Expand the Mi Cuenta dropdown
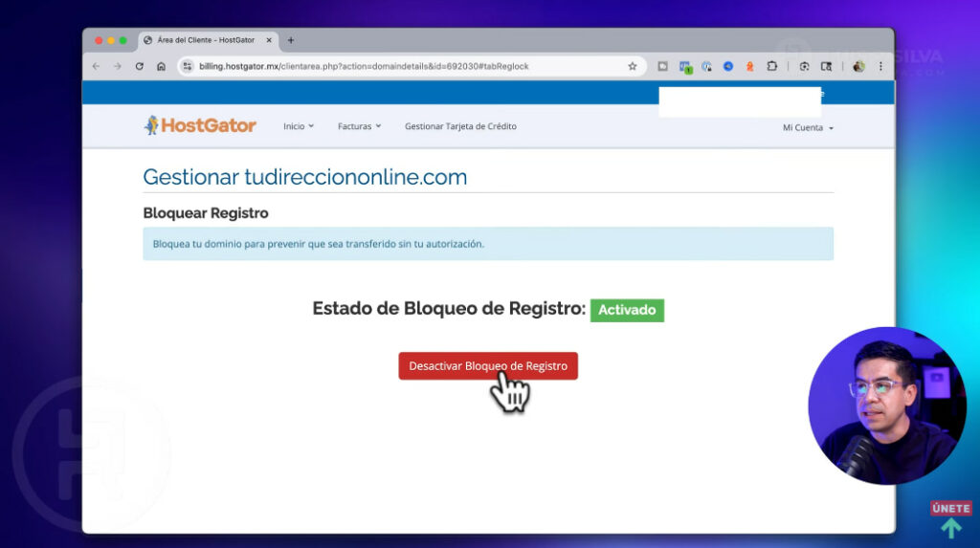 [808, 127]
